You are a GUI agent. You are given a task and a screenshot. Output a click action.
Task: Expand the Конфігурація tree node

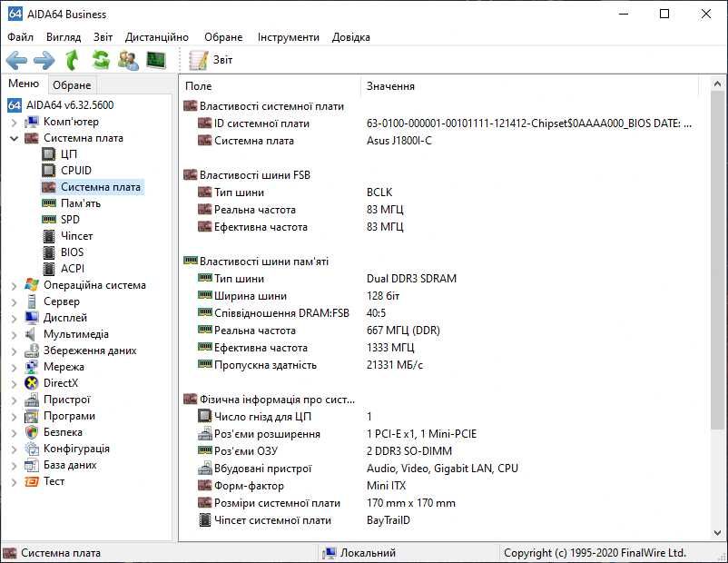pos(14,449)
